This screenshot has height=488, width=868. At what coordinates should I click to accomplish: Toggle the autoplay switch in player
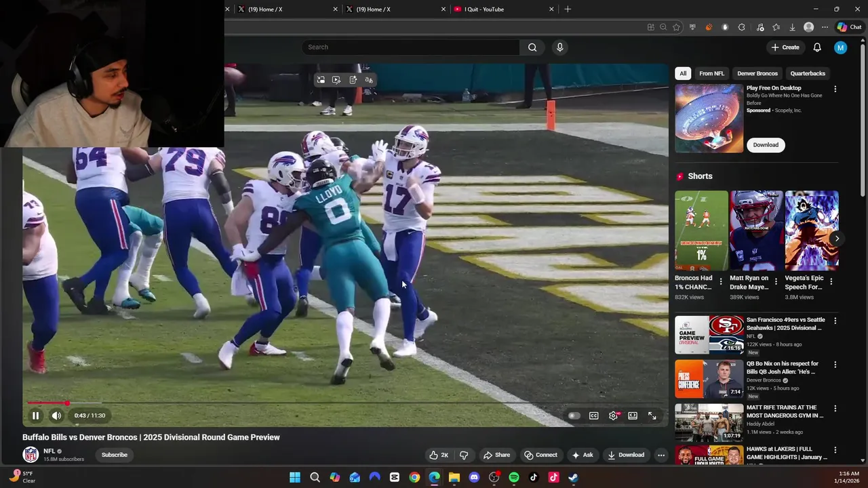point(574,415)
